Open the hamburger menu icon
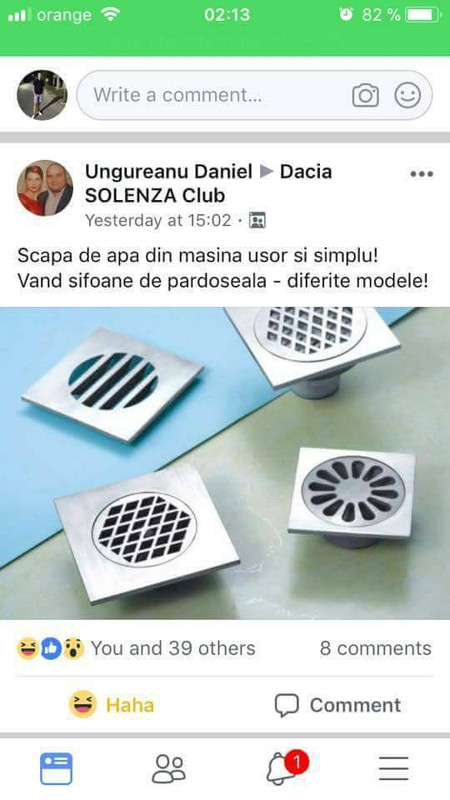Image resolution: width=450 pixels, height=800 pixels. [393, 768]
